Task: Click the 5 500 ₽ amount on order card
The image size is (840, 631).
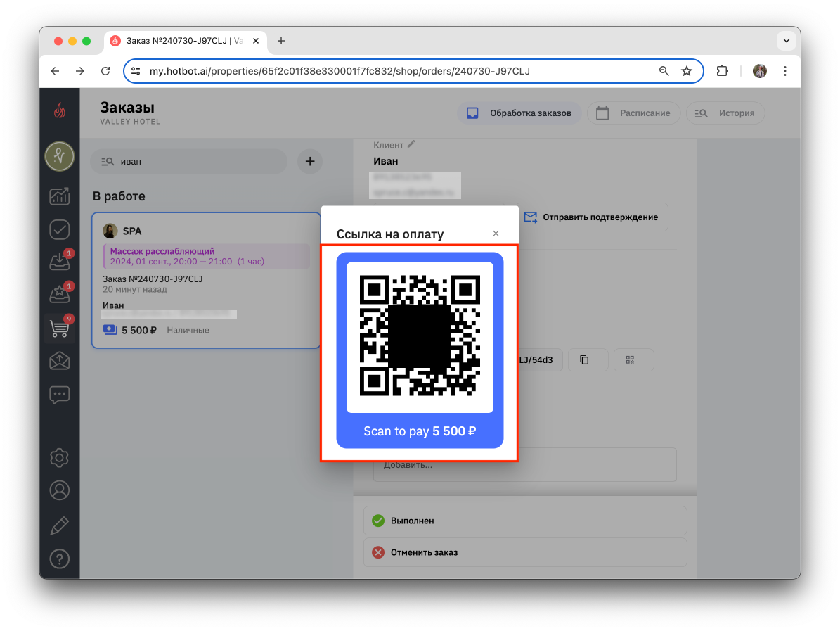Action: [138, 330]
